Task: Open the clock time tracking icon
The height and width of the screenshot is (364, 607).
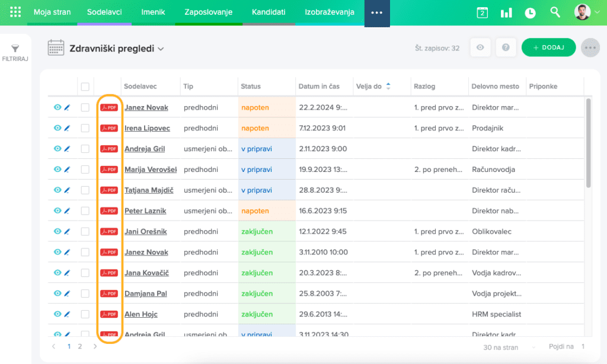Action: coord(530,12)
